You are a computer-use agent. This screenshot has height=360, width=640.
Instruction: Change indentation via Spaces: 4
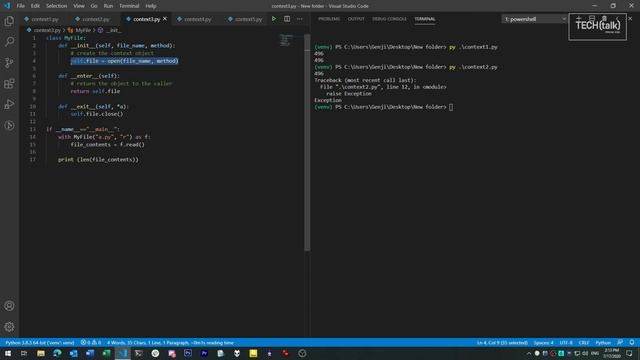coord(544,342)
